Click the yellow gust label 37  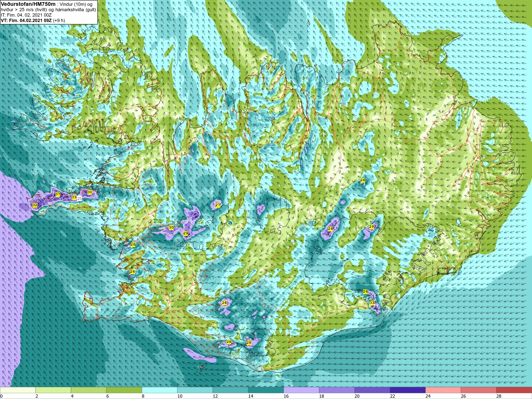[x=58, y=195]
